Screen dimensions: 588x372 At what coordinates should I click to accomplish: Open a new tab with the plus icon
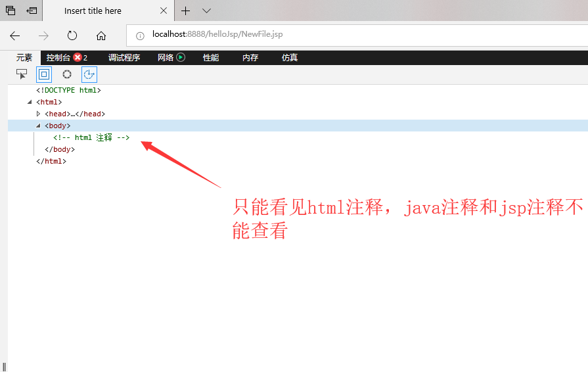[186, 11]
